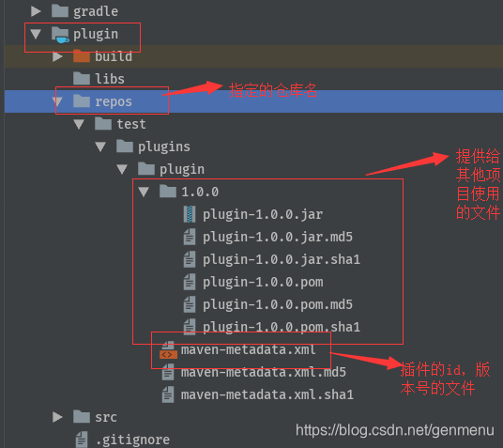
Task: Select the libs folder name
Action: pyautogui.click(x=110, y=79)
